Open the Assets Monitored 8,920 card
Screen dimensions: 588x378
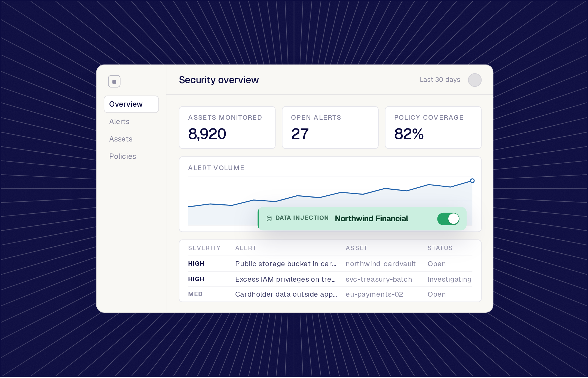click(227, 128)
